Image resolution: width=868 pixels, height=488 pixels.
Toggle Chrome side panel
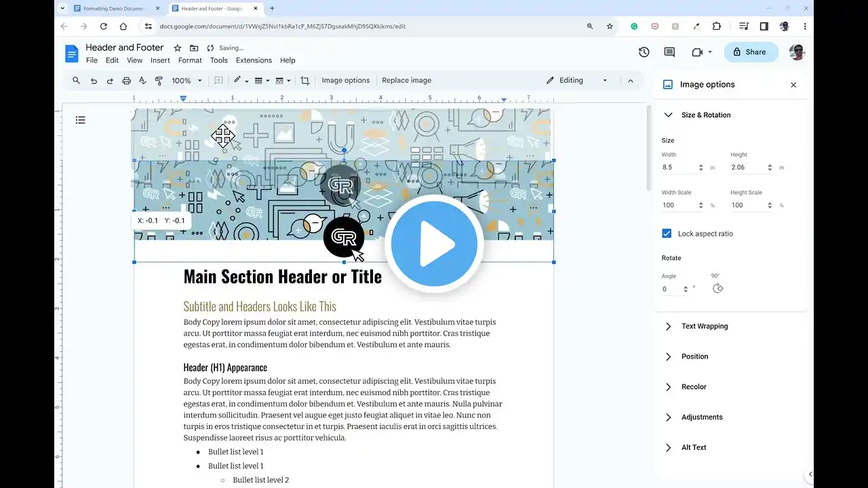(x=764, y=26)
